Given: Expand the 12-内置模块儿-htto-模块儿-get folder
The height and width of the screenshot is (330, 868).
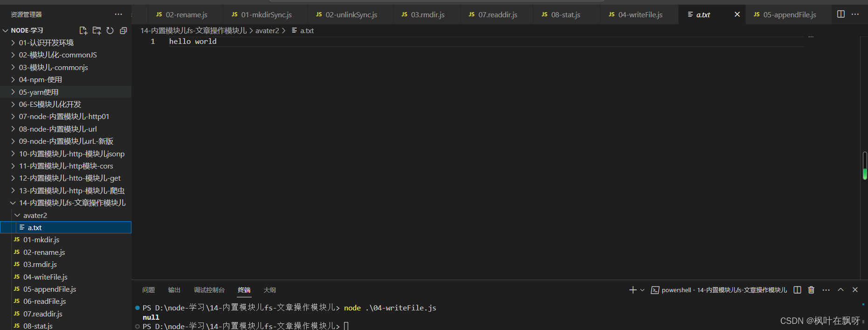Looking at the screenshot, I should click(66, 178).
